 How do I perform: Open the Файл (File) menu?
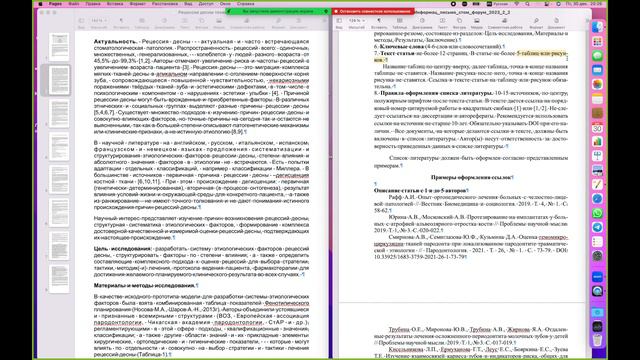[74, 4]
